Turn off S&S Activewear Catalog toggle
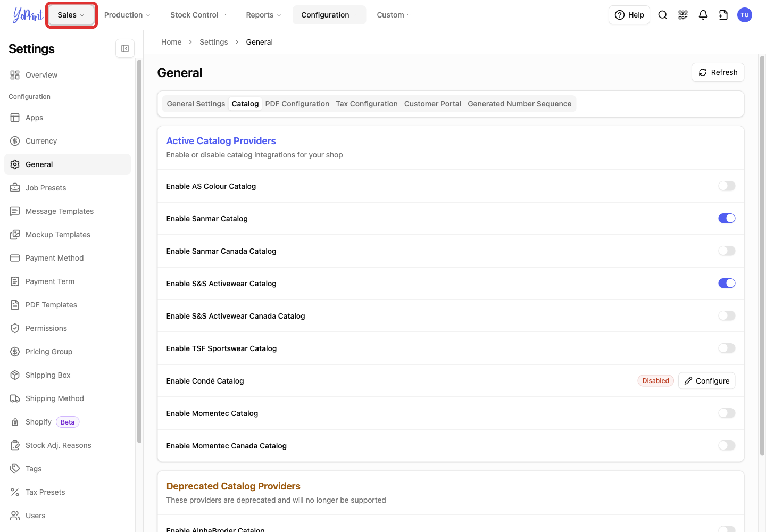 click(727, 283)
